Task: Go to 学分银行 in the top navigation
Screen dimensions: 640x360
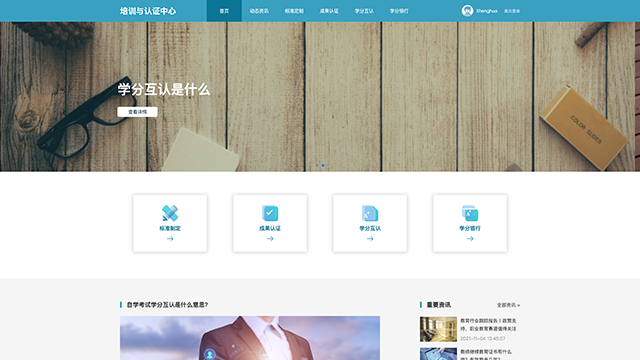Action: (399, 11)
